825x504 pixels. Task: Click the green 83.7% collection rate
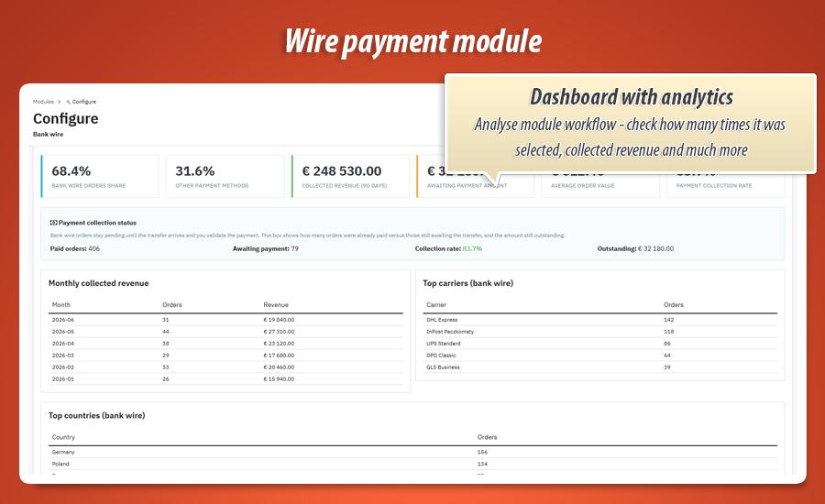[472, 249]
